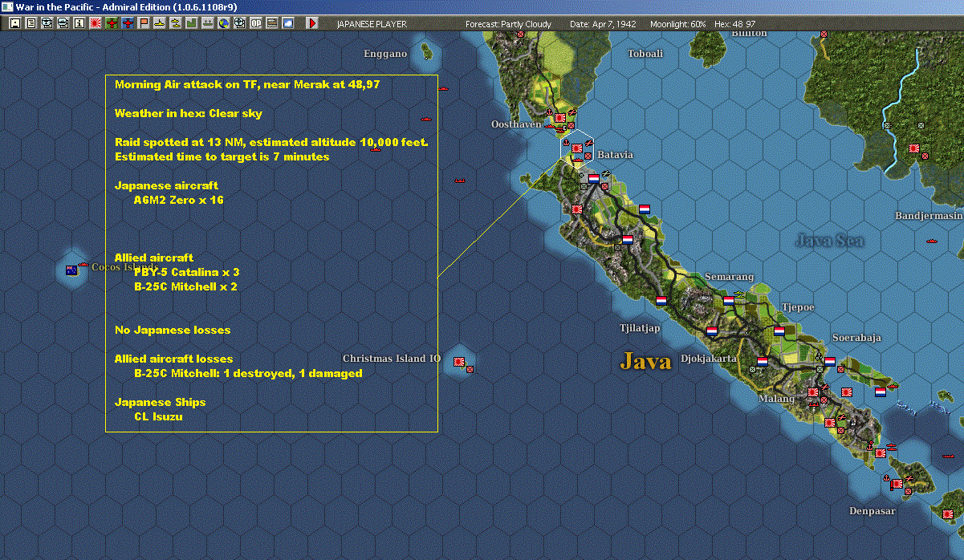This screenshot has height=560, width=964.
Task: Click the 'Weather in hex: Clear sky' line
Action: tap(189, 113)
